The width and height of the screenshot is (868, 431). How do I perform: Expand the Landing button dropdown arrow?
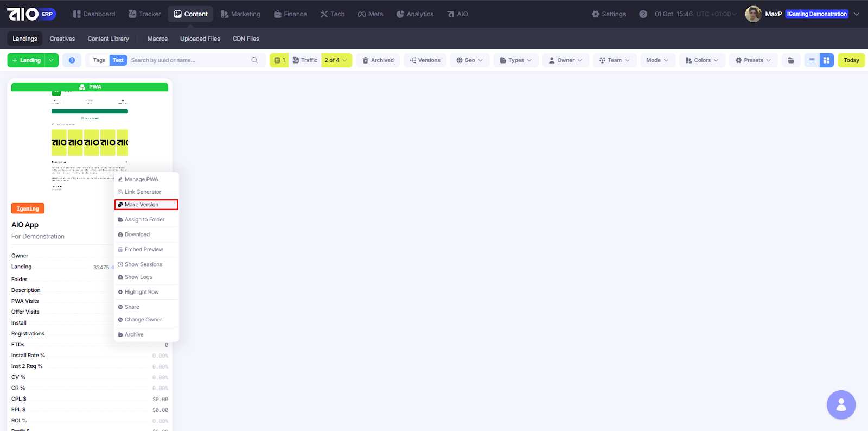tap(52, 60)
